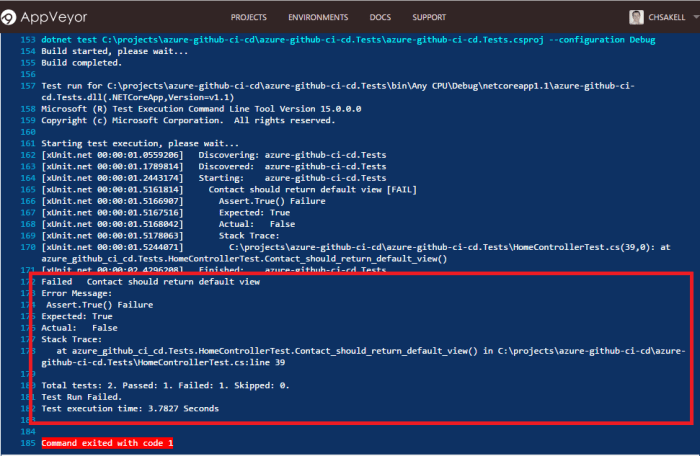
Task: Click the user avatar picture
Action: [637, 17]
